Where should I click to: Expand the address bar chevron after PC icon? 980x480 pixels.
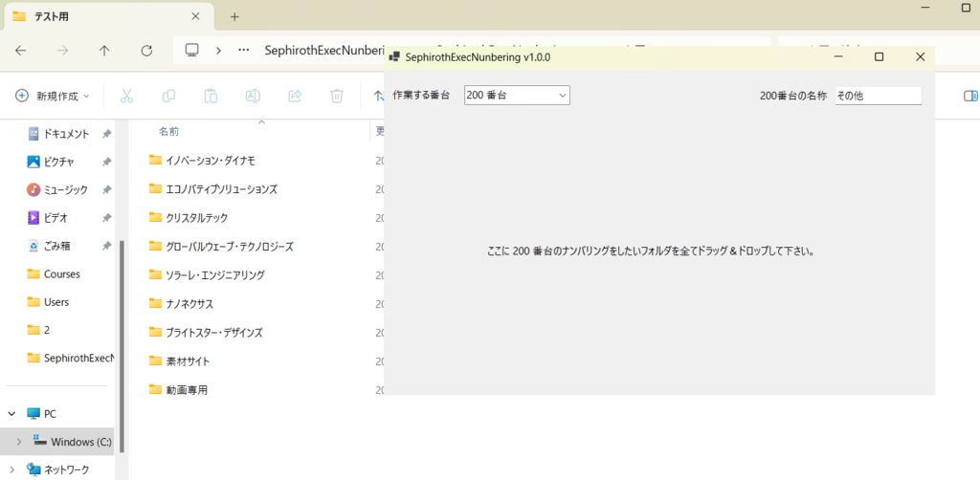tap(219, 51)
